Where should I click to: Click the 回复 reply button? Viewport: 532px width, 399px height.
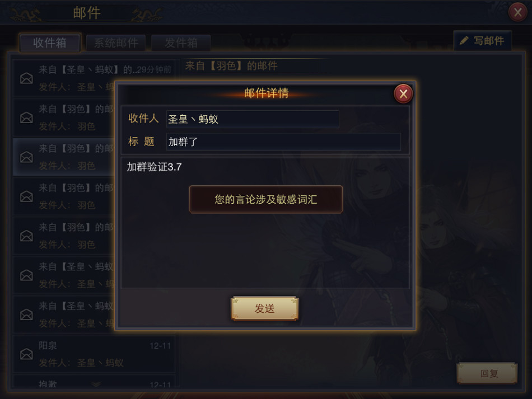pyautogui.click(x=488, y=373)
